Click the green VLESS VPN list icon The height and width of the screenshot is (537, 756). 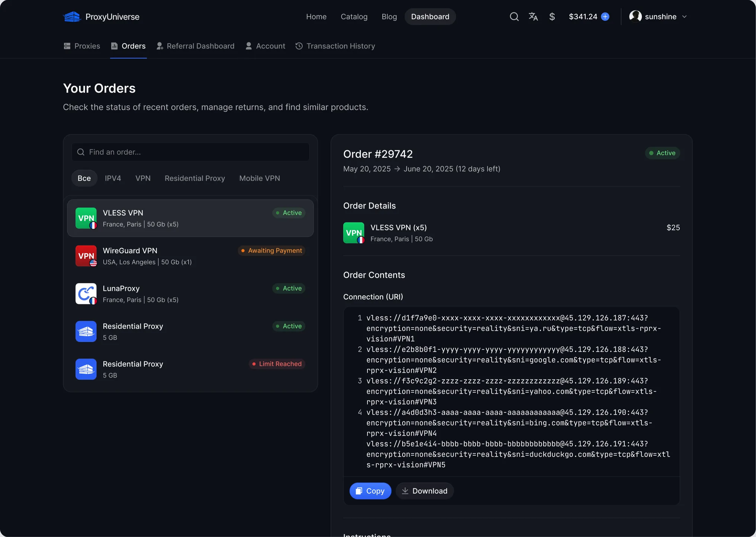86,218
